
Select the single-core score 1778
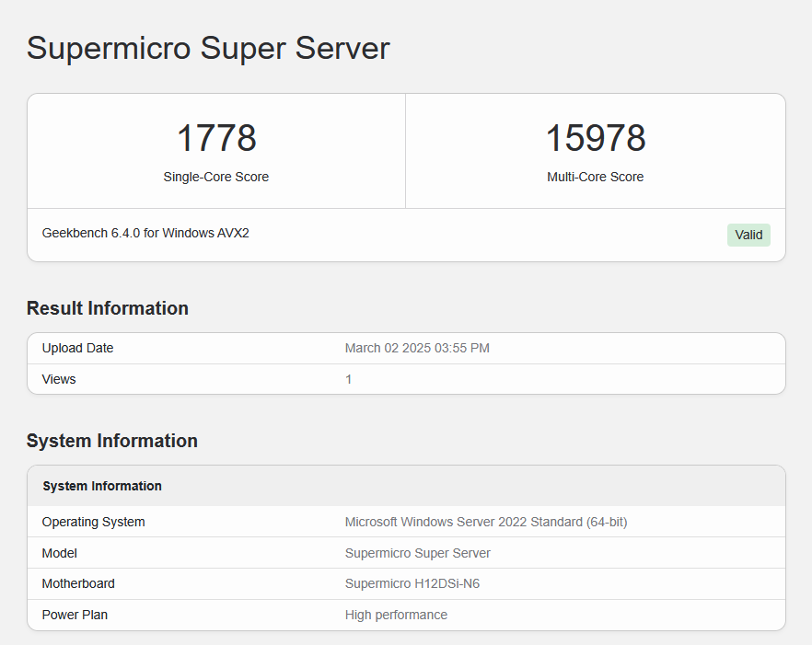[216, 138]
